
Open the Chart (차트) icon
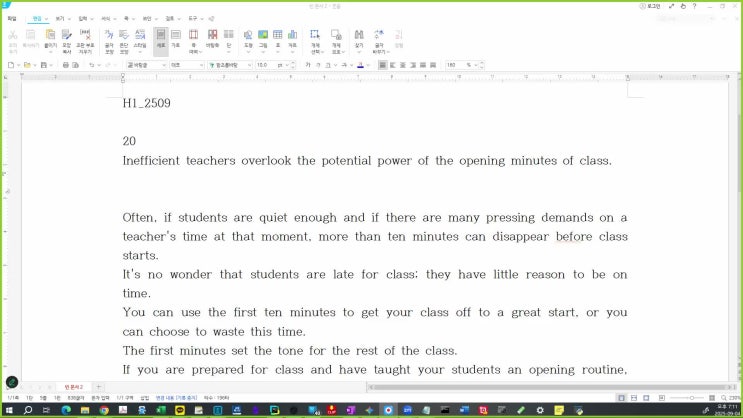[292, 38]
